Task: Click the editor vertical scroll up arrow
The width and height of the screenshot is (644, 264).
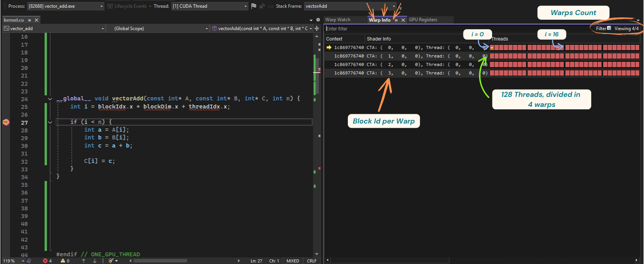Action: [317, 36]
